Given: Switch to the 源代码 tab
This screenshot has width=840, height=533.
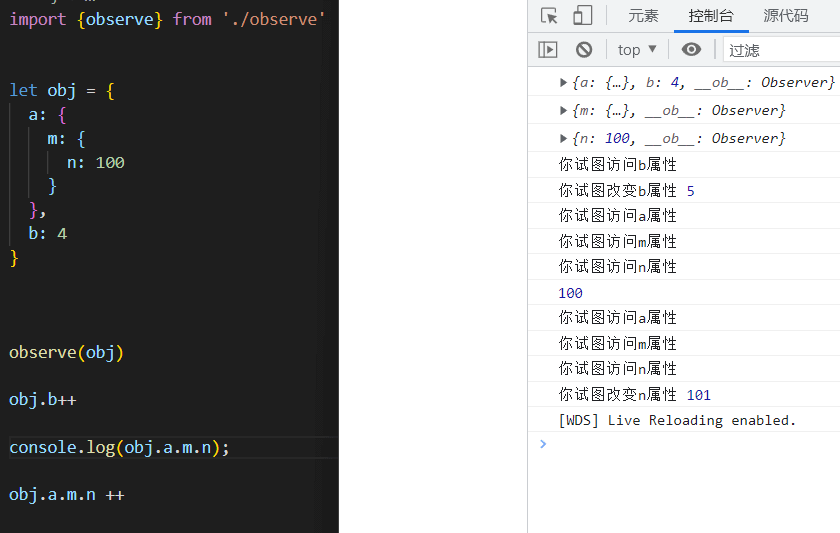Looking at the screenshot, I should pyautogui.click(x=785, y=16).
